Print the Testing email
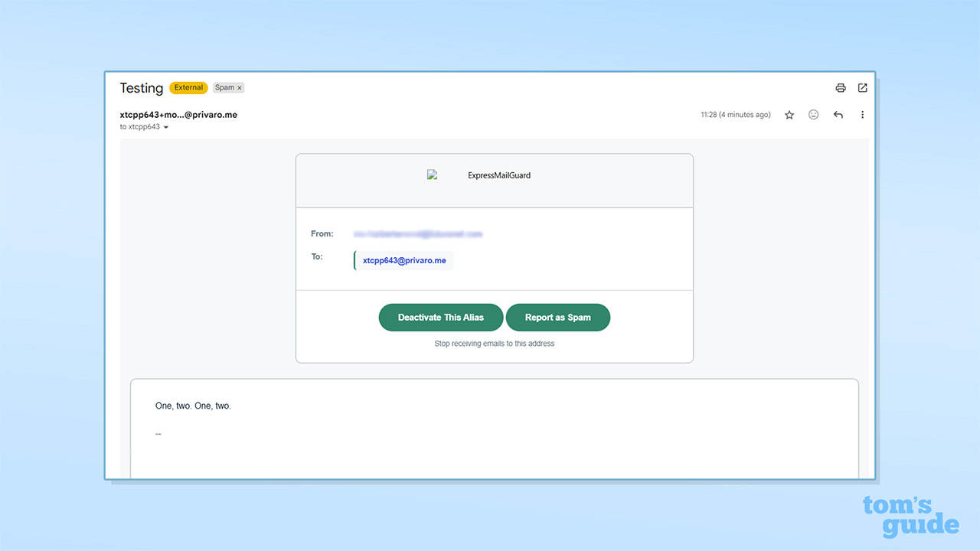 click(x=841, y=87)
